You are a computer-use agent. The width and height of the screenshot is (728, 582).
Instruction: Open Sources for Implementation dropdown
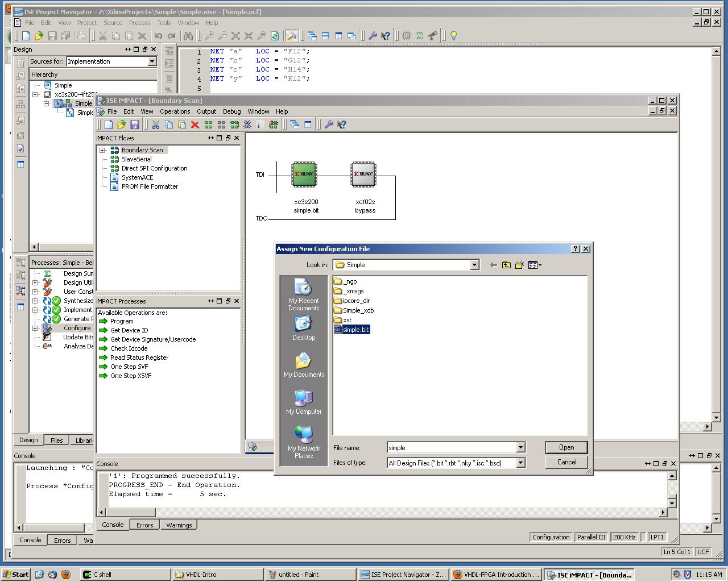[x=152, y=61]
